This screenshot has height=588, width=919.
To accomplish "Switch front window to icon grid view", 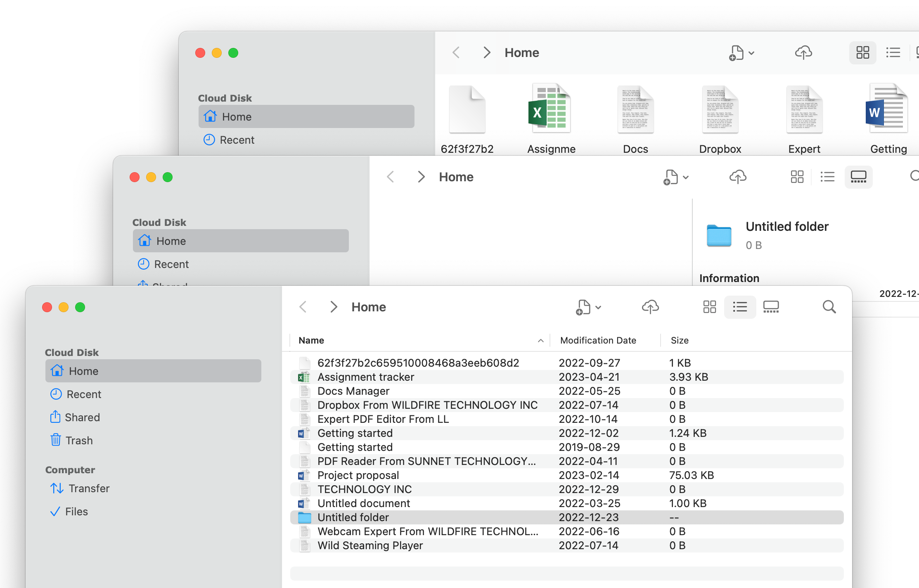I will 709,307.
